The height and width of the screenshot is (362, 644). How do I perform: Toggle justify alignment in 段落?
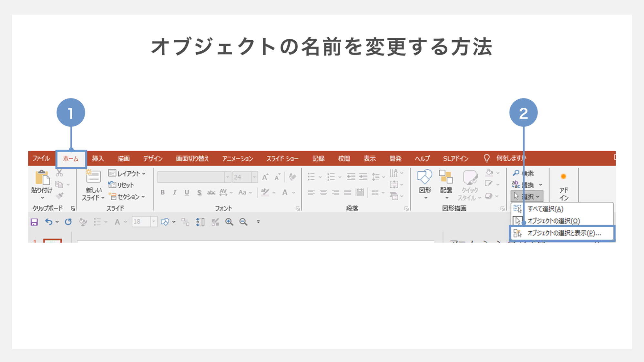[x=347, y=193]
